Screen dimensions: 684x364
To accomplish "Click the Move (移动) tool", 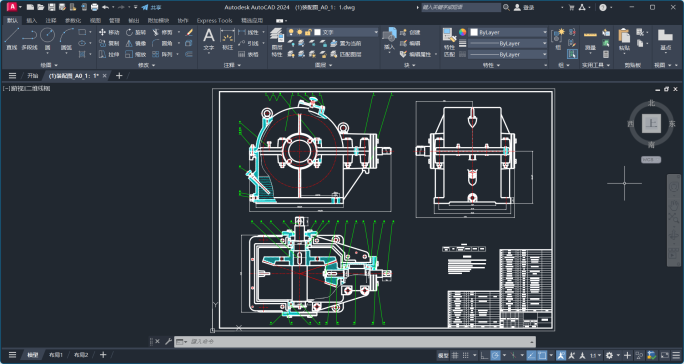I will [109, 32].
